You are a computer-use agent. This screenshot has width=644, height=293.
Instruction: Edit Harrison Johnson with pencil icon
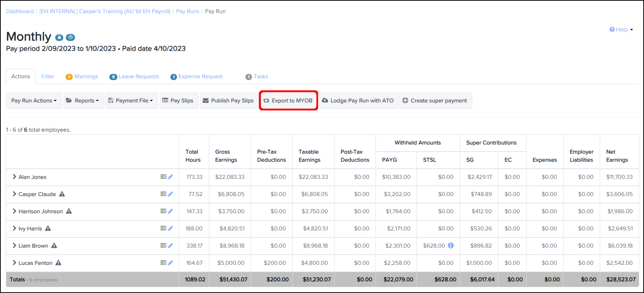pyautogui.click(x=170, y=211)
